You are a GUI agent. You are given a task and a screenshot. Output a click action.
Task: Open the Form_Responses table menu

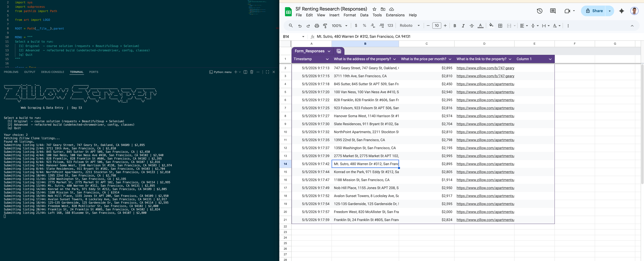click(x=329, y=51)
